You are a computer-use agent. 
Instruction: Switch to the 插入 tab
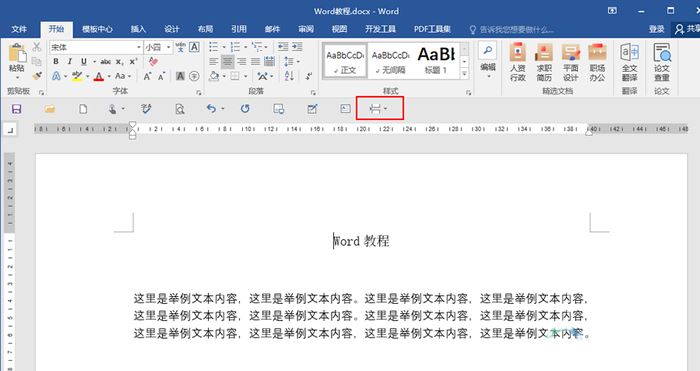138,29
